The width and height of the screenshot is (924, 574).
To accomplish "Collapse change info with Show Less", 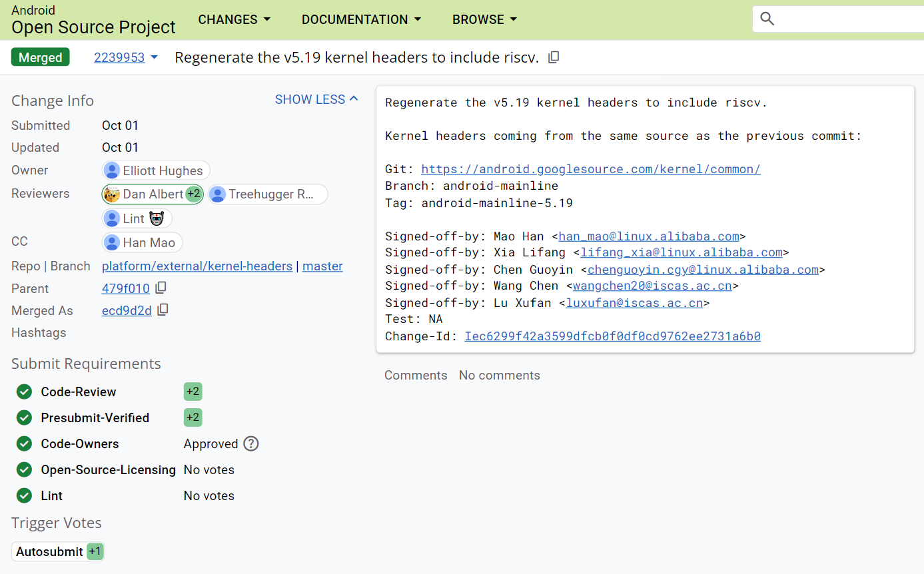I will tap(316, 99).
